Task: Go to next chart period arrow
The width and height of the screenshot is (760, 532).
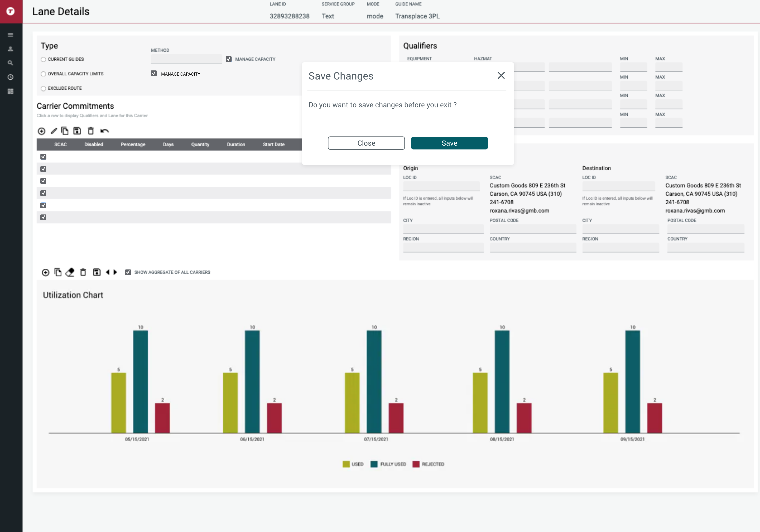Action: (x=115, y=272)
